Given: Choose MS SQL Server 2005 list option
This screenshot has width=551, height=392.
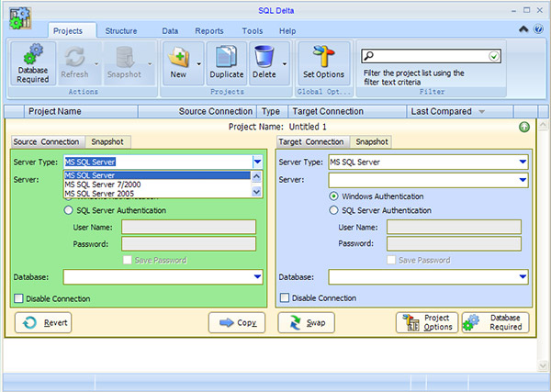Looking at the screenshot, I should 157,193.
